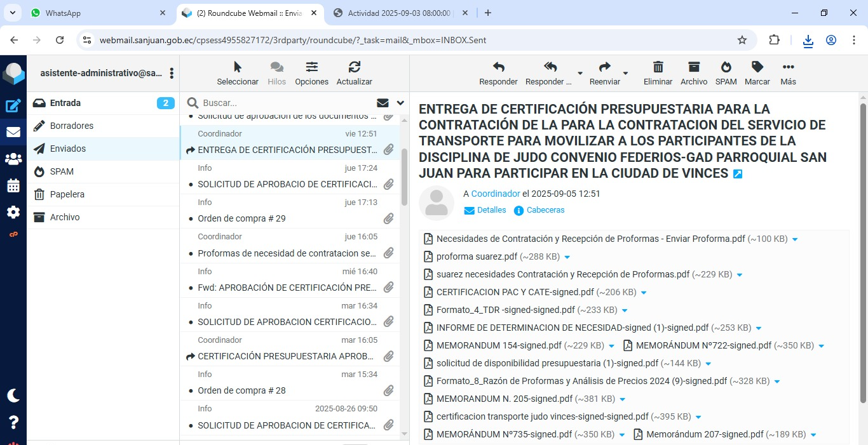The width and height of the screenshot is (868, 445).
Task: Click the Cabeceras headers link
Action: [545, 210]
